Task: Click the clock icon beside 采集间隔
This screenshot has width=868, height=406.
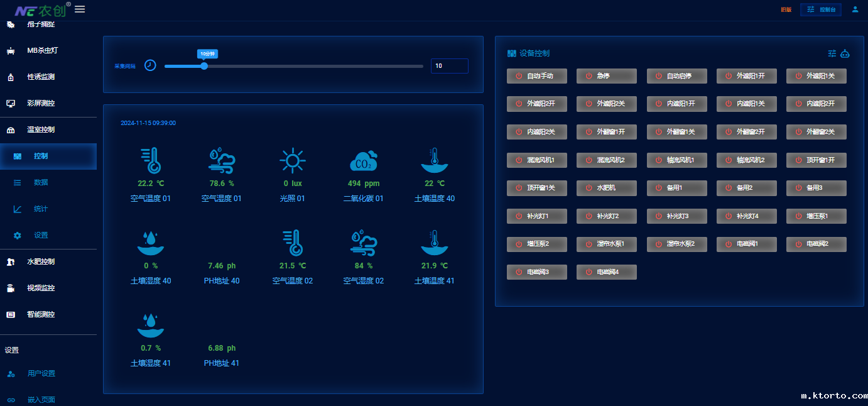Action: [150, 65]
